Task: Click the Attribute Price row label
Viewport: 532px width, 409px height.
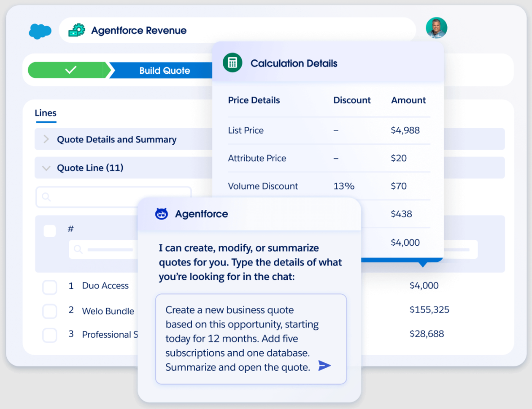Action: [257, 158]
